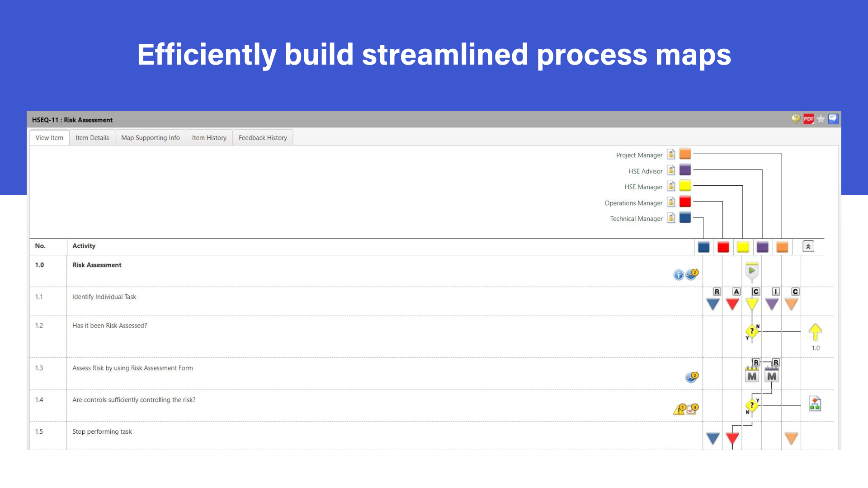The image size is (868, 488).
Task: Toggle the favorite star in the title bar
Action: tap(821, 119)
